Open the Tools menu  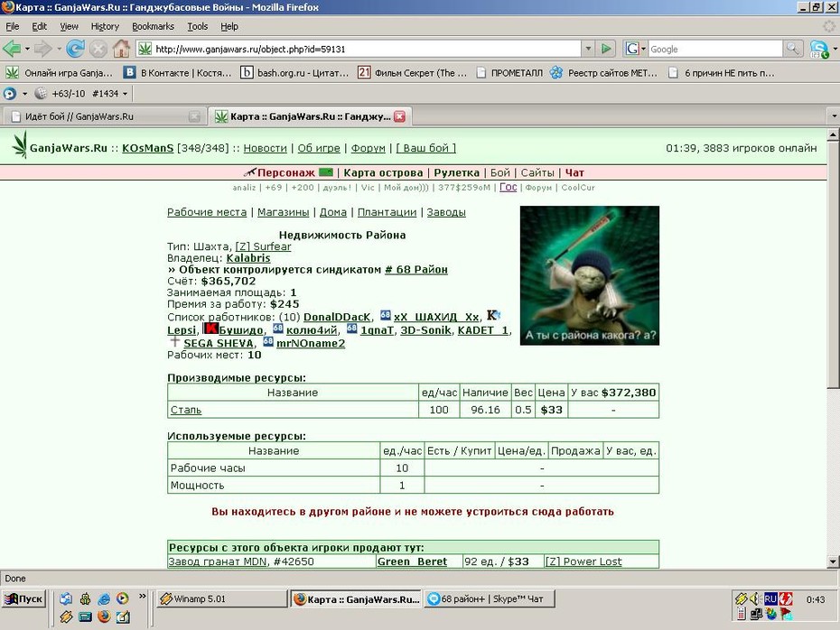[197, 26]
